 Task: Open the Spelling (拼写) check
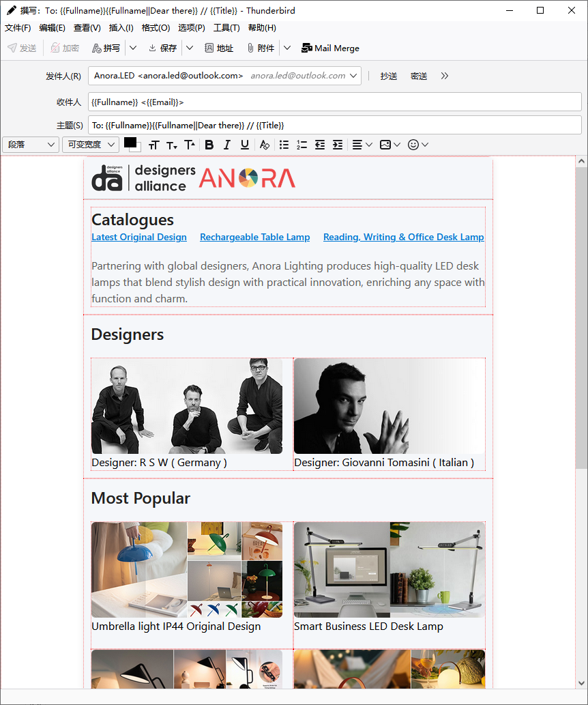coord(106,48)
